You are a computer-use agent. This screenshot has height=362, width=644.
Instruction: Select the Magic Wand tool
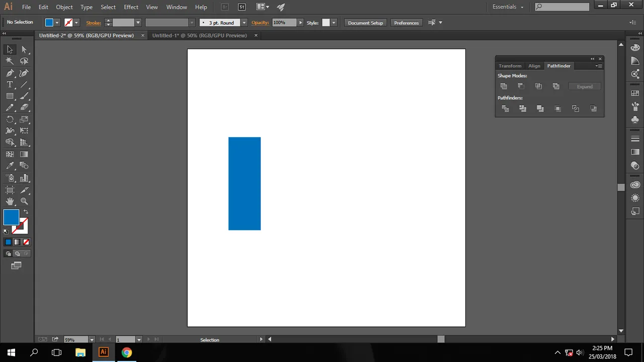coord(10,61)
